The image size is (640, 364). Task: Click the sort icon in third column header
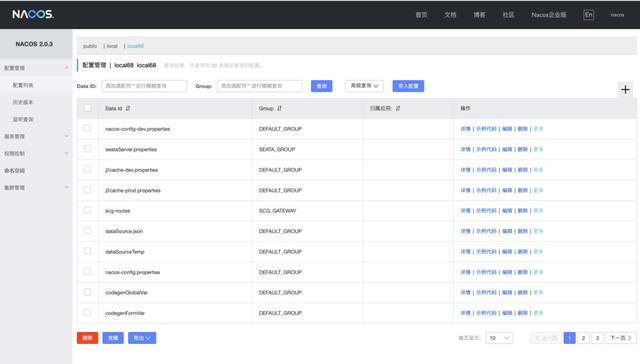[x=398, y=108]
